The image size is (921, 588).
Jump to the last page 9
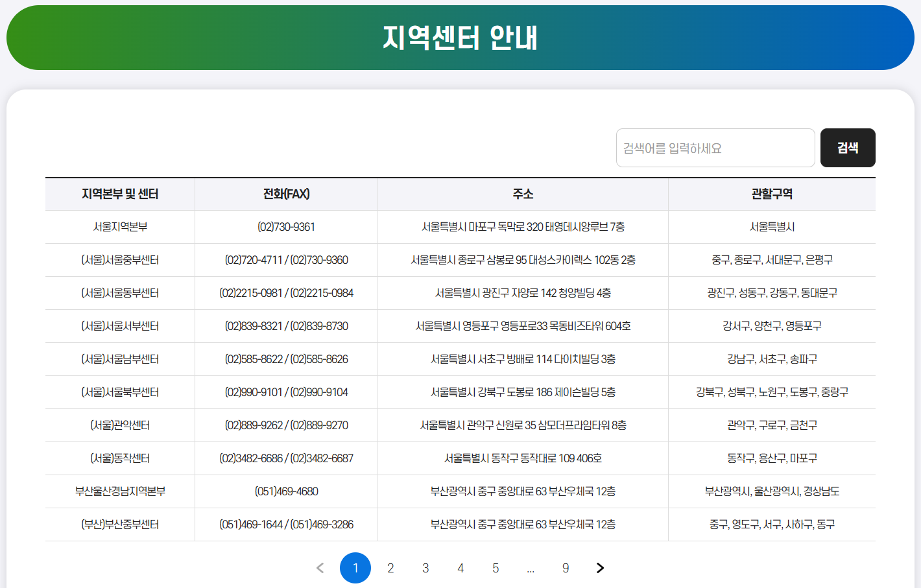pyautogui.click(x=566, y=568)
